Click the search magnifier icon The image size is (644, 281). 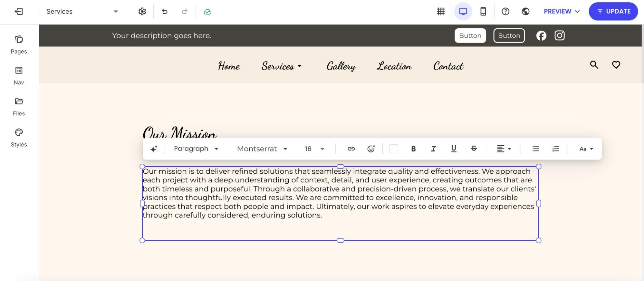tap(594, 65)
